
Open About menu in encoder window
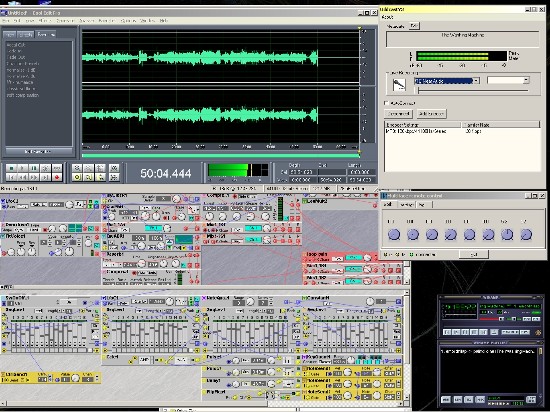[388, 17]
